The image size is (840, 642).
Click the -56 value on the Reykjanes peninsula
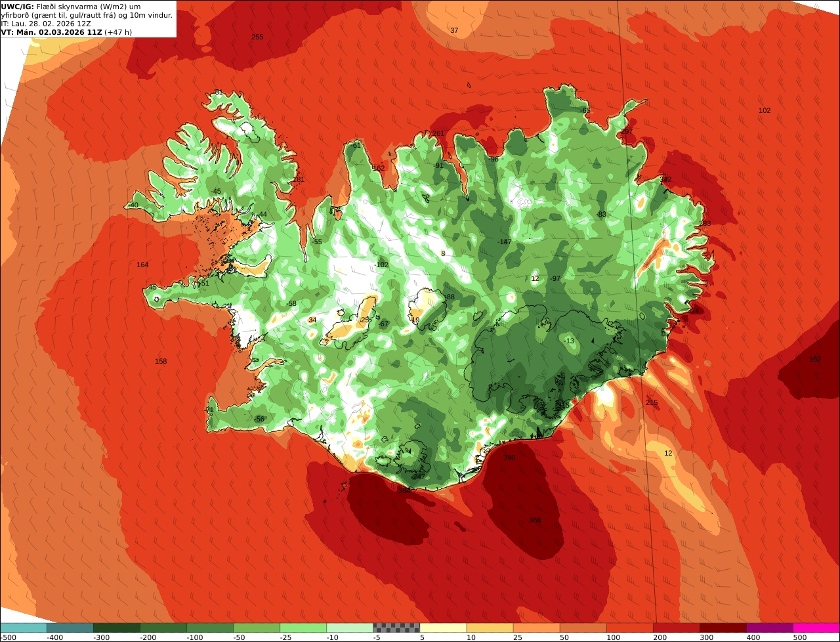click(259, 419)
